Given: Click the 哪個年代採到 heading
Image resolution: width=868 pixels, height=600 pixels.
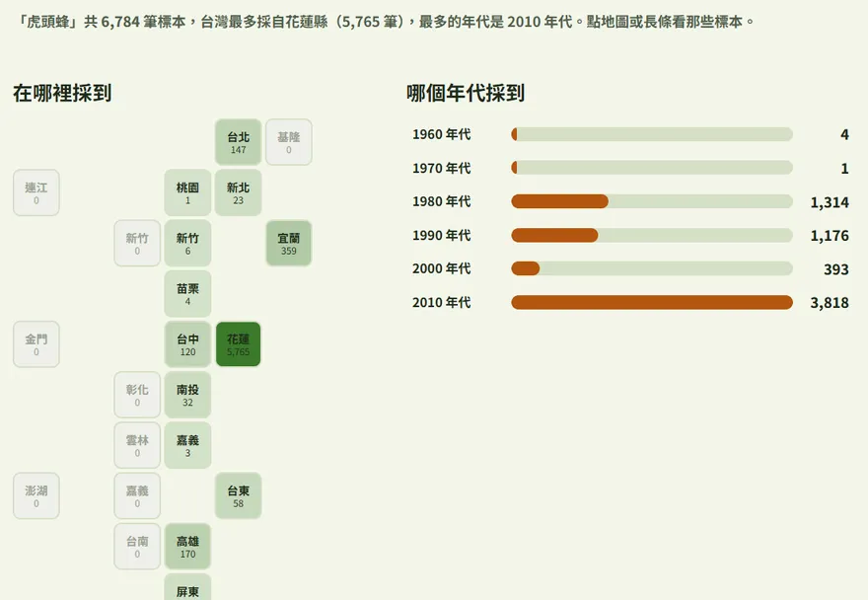Looking at the screenshot, I should pyautogui.click(x=466, y=93).
